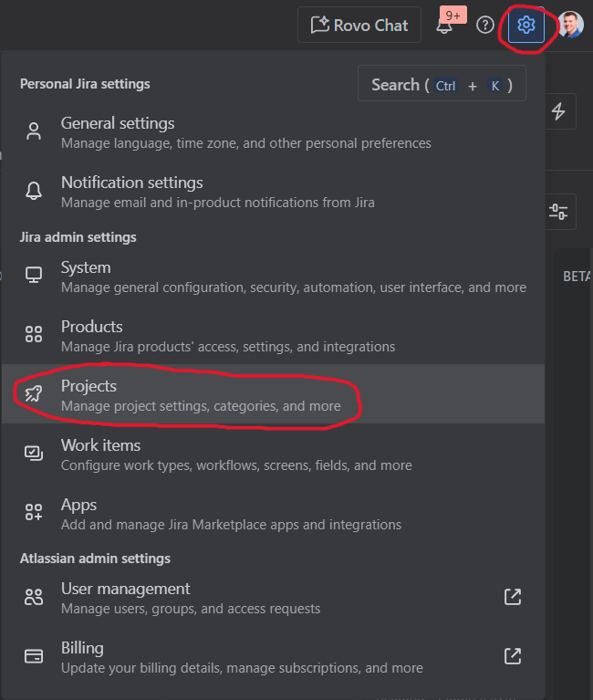Open the Work items menu entry
This screenshot has height=700, width=593.
click(x=273, y=454)
